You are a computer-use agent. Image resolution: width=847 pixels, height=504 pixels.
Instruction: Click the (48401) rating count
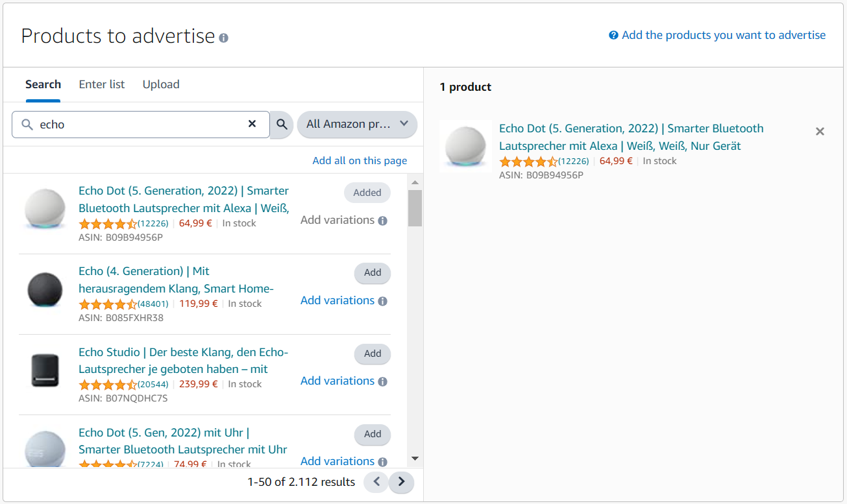153,304
